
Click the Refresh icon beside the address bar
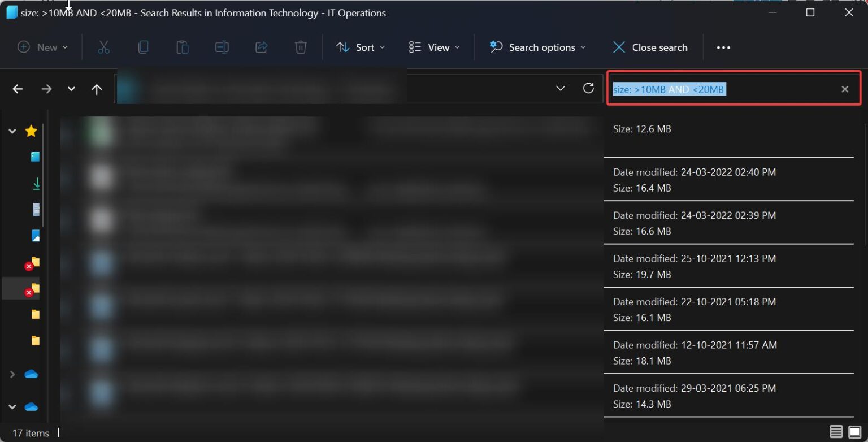tap(588, 88)
